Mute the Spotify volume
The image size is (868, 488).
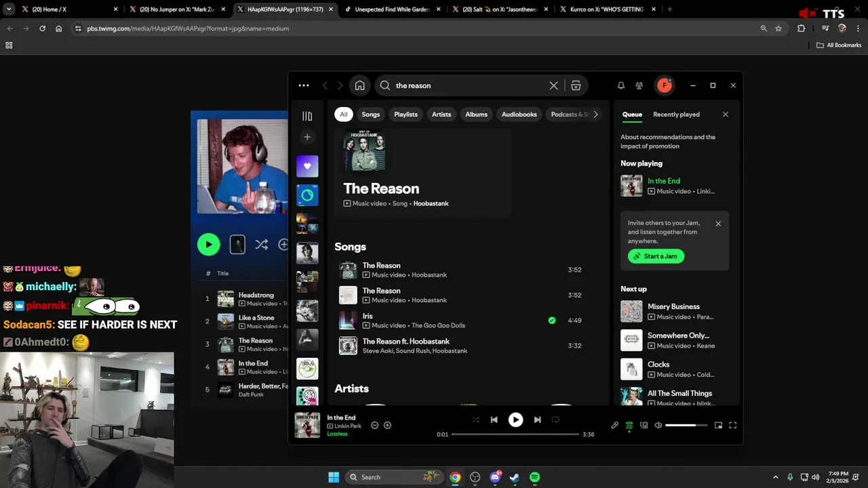pos(658,425)
